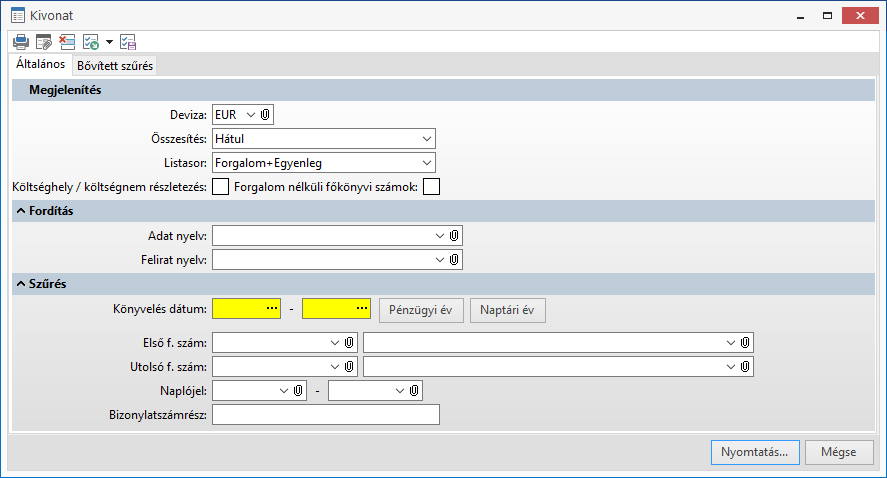This screenshot has height=478, width=887.
Task: Toggle Költséghely / költségnem részletezés checkbox
Action: pyautogui.click(x=220, y=186)
